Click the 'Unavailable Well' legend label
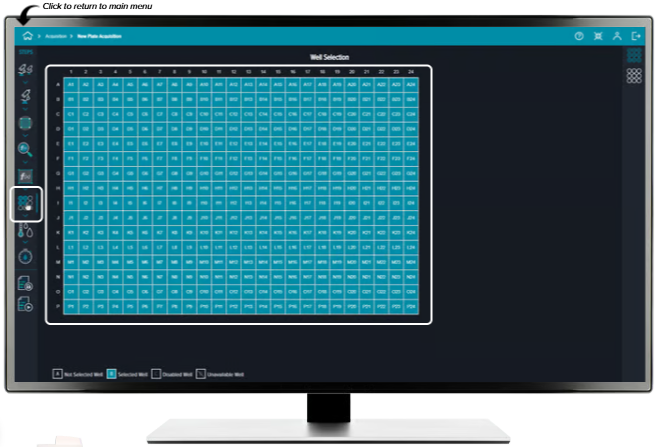 226,374
